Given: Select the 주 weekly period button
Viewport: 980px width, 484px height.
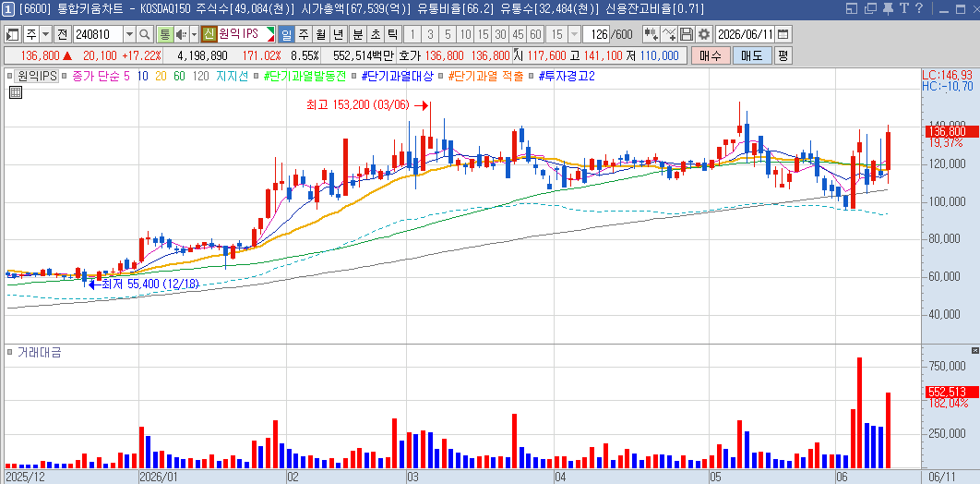Looking at the screenshot, I should pos(303,34).
